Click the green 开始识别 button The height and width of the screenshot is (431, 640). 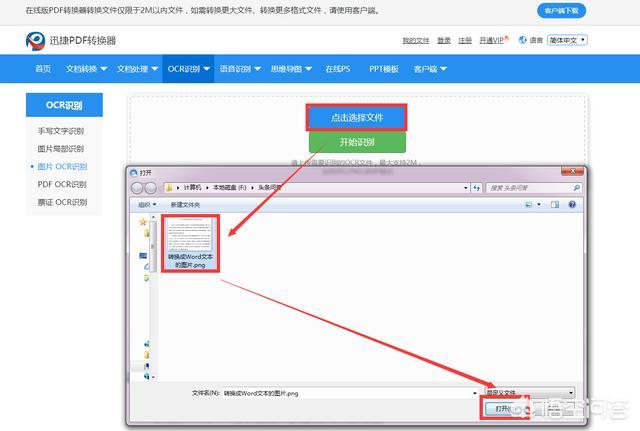coord(357,142)
